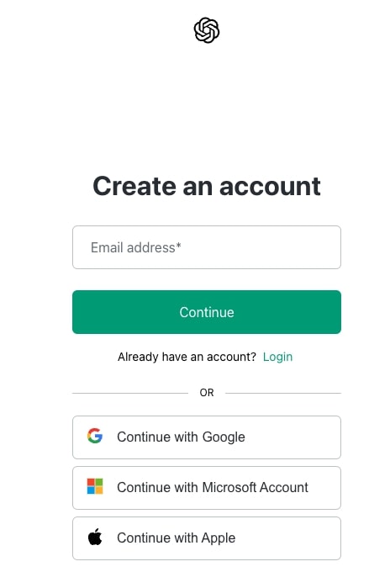
Task: Submit with the green Continue button
Action: pyautogui.click(x=207, y=312)
